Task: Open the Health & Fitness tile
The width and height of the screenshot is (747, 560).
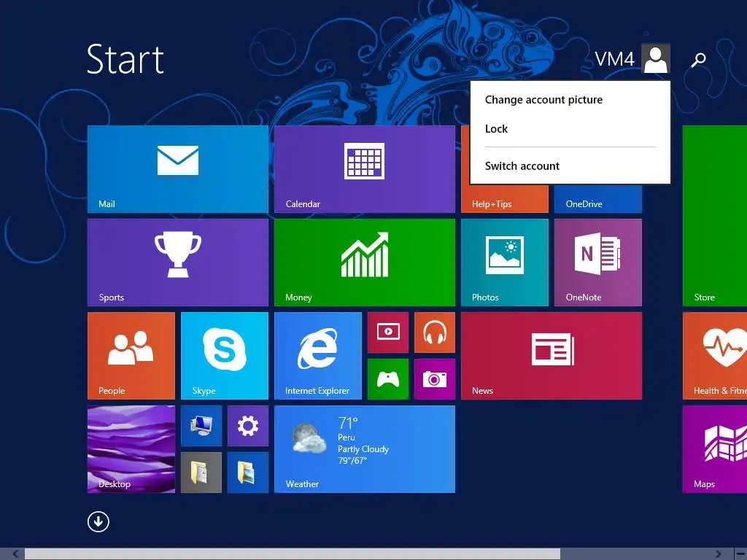Action: click(715, 355)
